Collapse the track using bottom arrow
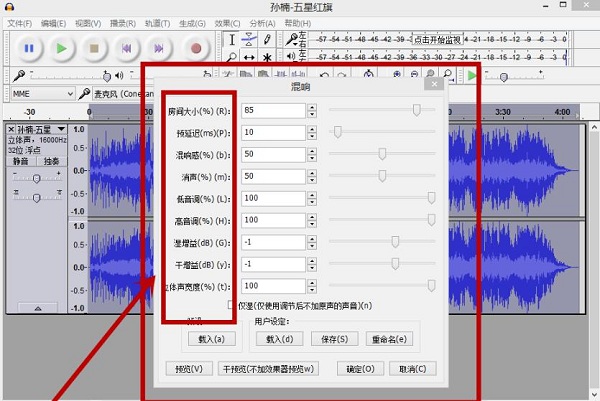The image size is (600, 401). click(37, 308)
